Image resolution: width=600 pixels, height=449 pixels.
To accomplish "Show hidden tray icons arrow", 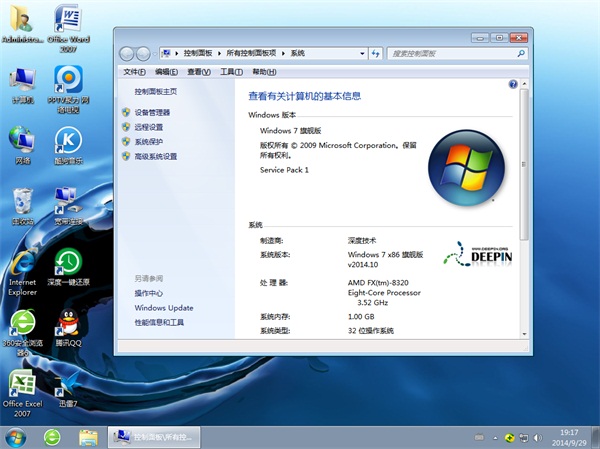I will [495, 438].
